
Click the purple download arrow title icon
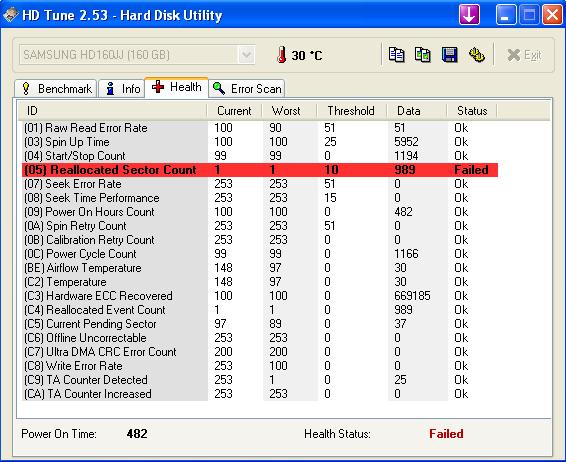(469, 15)
